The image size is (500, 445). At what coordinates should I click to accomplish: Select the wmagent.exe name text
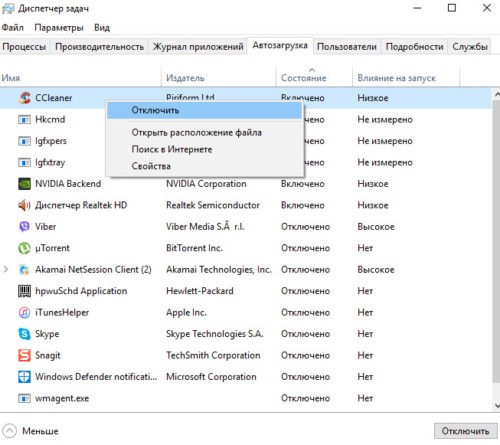62,398
